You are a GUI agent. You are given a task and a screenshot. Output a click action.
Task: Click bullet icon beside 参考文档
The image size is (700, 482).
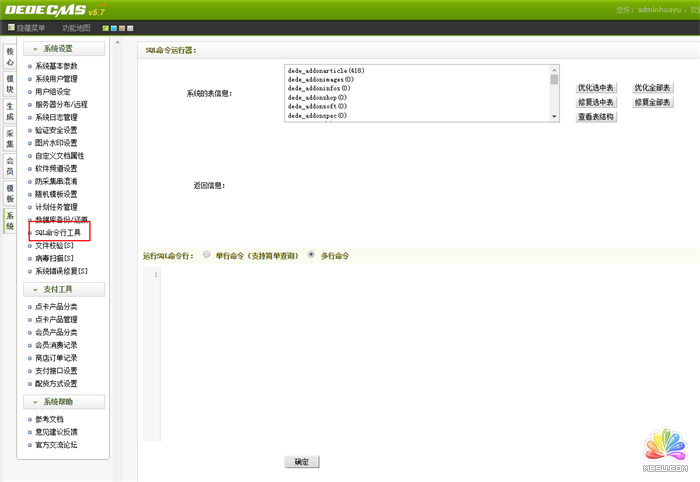(30, 419)
